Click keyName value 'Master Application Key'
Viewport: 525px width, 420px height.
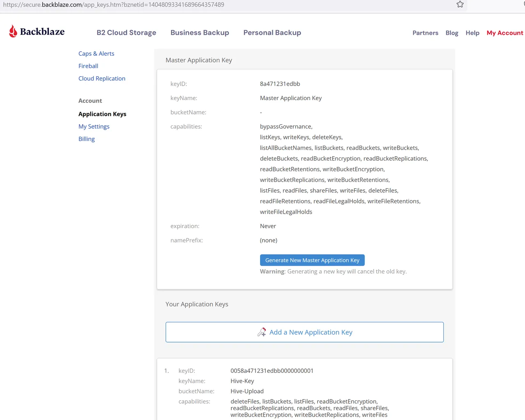coord(291,98)
